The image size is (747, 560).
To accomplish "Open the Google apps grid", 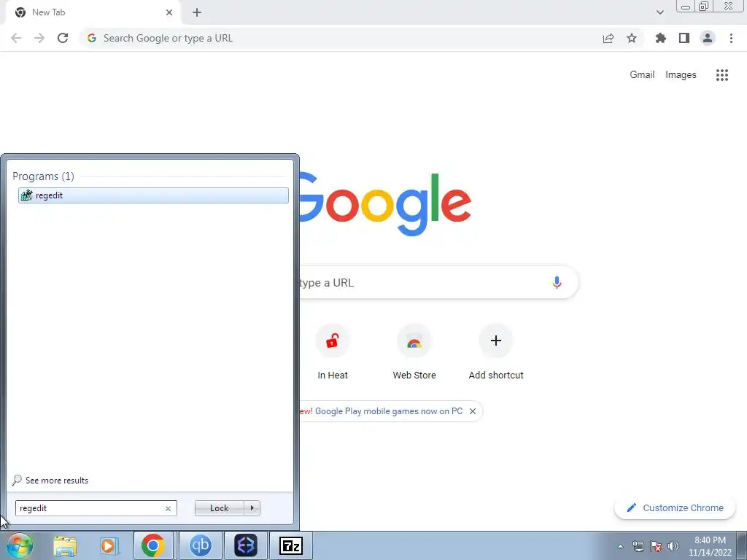I will point(722,75).
